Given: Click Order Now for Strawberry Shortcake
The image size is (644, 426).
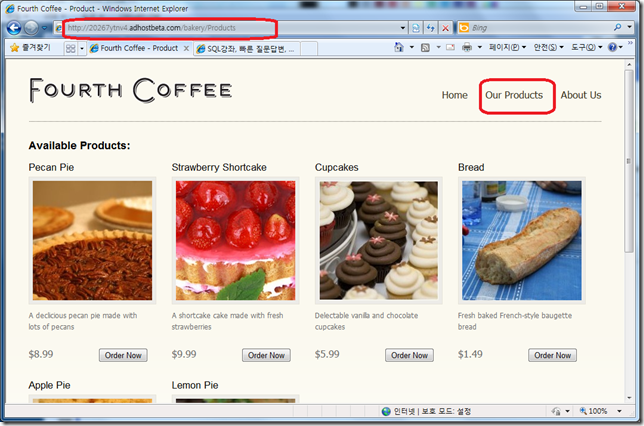Looking at the screenshot, I should (x=266, y=355).
